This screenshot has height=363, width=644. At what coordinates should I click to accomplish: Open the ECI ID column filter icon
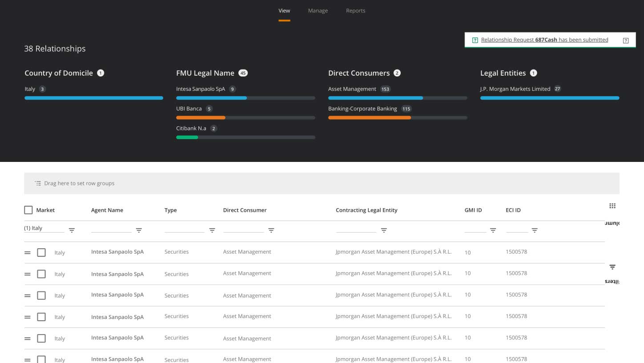click(x=535, y=230)
